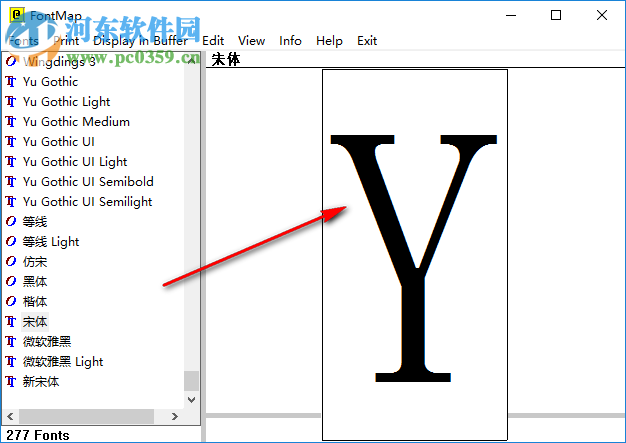Maximize the FontMap window
626x443 pixels.
(556, 15)
